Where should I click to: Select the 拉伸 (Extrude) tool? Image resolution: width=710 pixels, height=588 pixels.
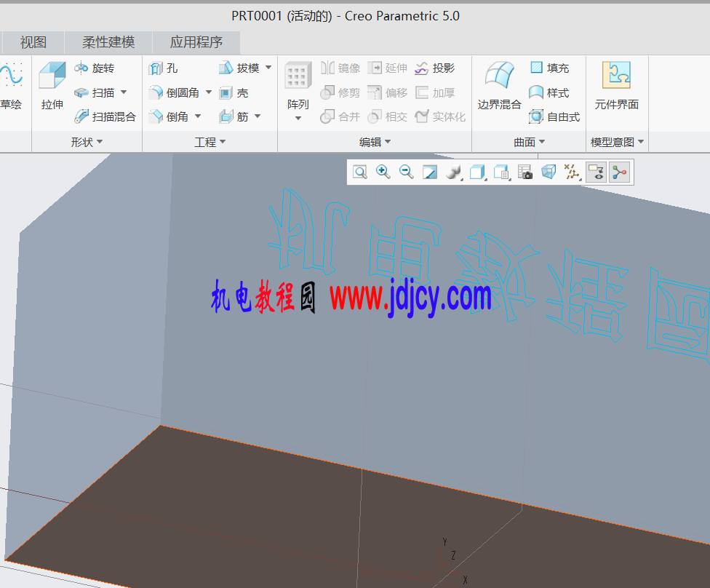(x=52, y=86)
